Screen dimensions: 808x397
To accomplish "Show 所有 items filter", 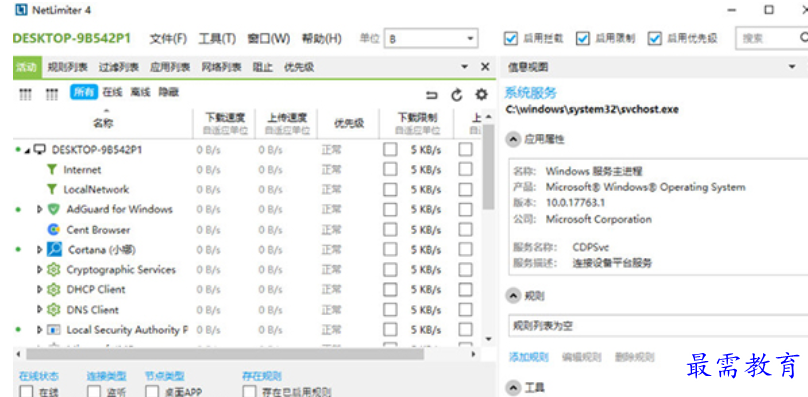I will coord(83,92).
